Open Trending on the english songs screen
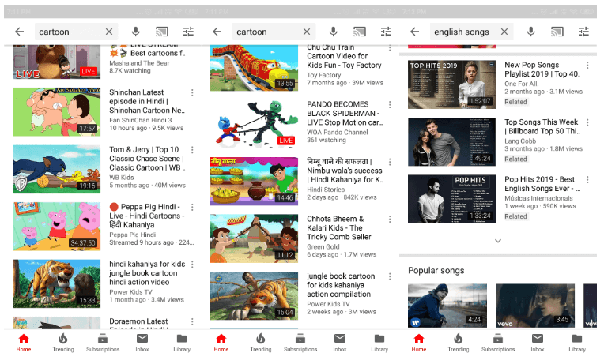The image size is (604, 364). (458, 343)
